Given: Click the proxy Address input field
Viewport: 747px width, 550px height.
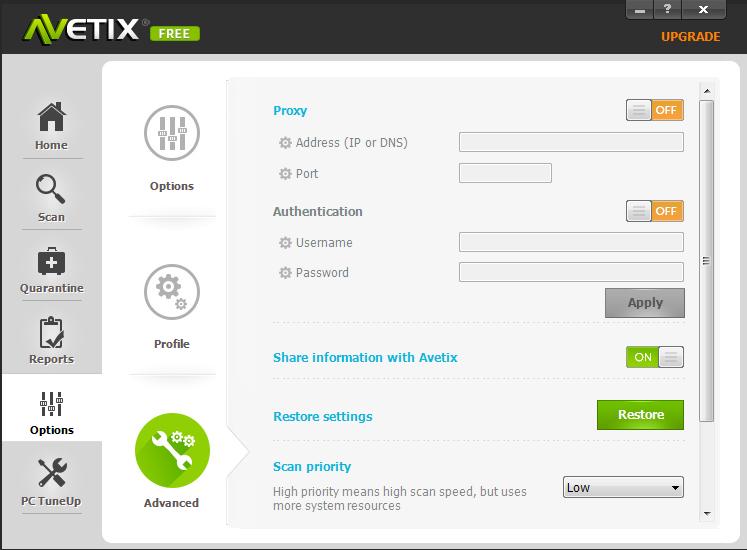Looking at the screenshot, I should (x=571, y=142).
